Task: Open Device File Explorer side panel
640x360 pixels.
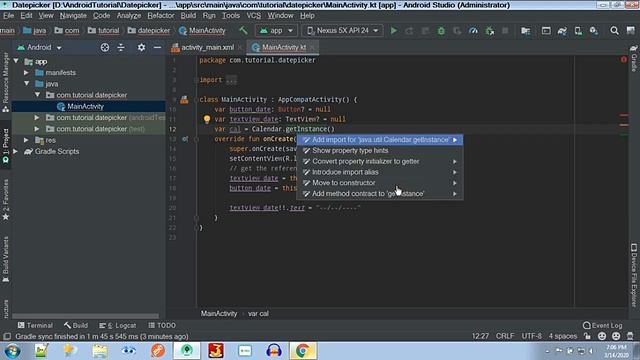Action: (634, 275)
